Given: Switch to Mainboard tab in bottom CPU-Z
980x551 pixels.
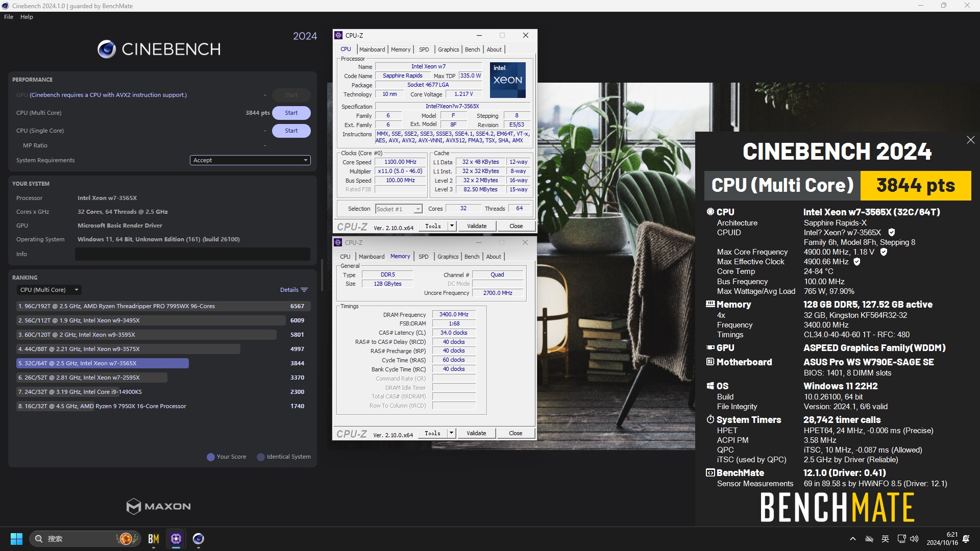Looking at the screenshot, I should click(x=372, y=257).
